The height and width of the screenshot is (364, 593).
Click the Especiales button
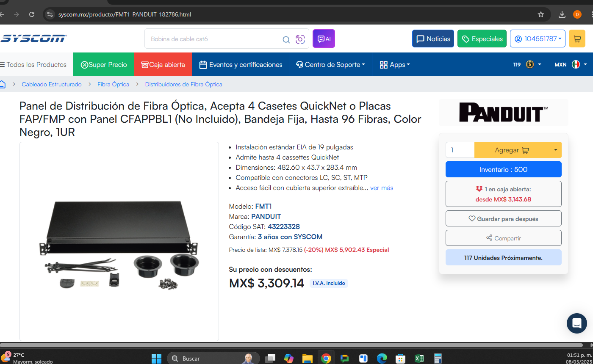click(482, 39)
